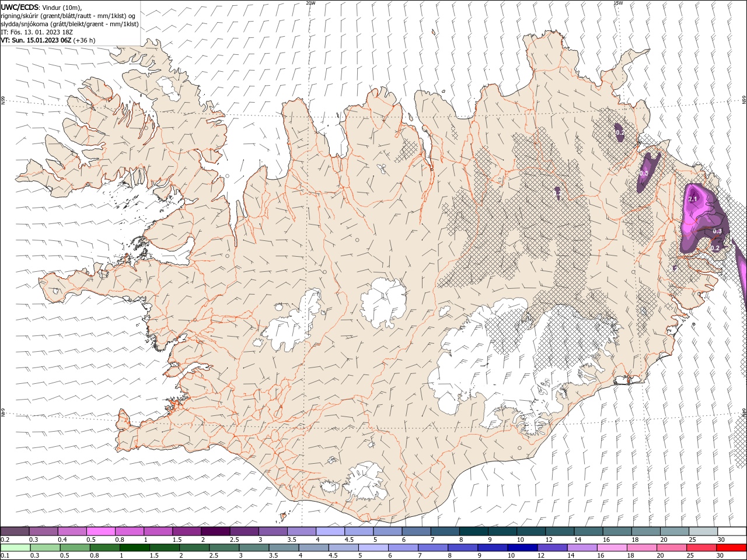This screenshot has width=747, height=560.
Task: Click the '(+36 h)' forecast offset text
Action: tap(85, 40)
